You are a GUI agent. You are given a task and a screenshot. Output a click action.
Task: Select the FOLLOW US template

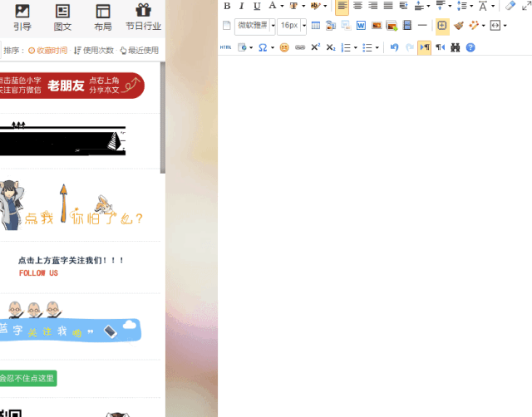(71, 267)
